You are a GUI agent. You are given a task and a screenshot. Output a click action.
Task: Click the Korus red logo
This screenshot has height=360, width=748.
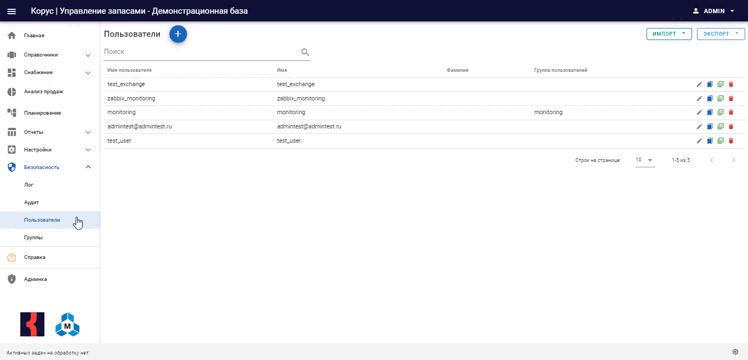pos(32,325)
